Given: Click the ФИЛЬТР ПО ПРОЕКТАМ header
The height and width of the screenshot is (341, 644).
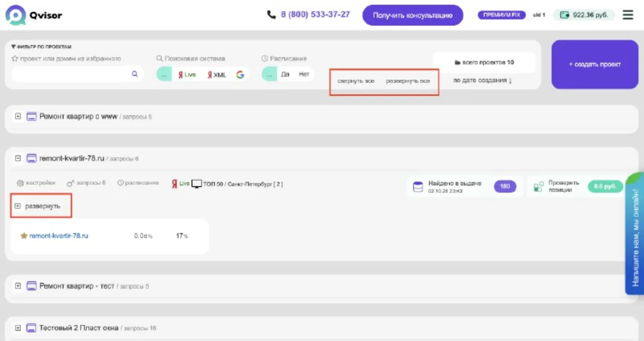Looking at the screenshot, I should click(41, 47).
